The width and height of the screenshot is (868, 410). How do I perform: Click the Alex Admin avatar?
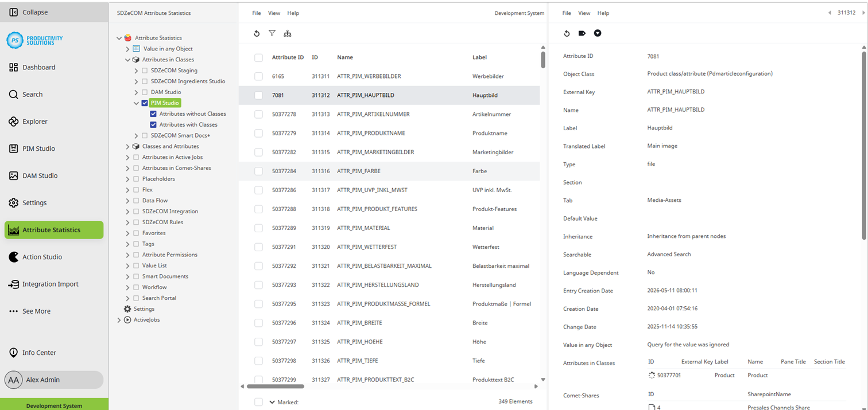click(x=14, y=380)
